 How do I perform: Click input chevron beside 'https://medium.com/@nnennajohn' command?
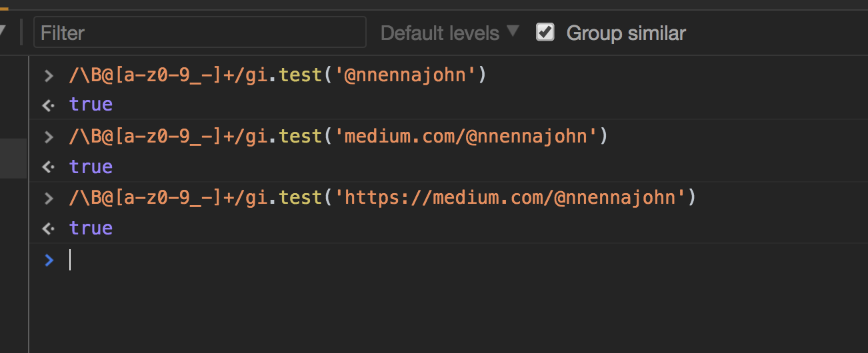48,198
